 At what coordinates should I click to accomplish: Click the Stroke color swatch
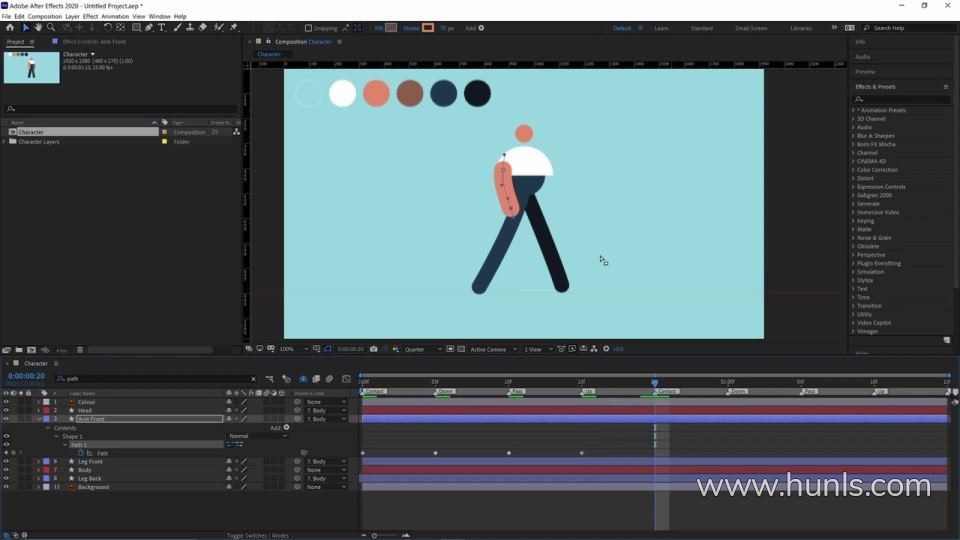[x=428, y=28]
